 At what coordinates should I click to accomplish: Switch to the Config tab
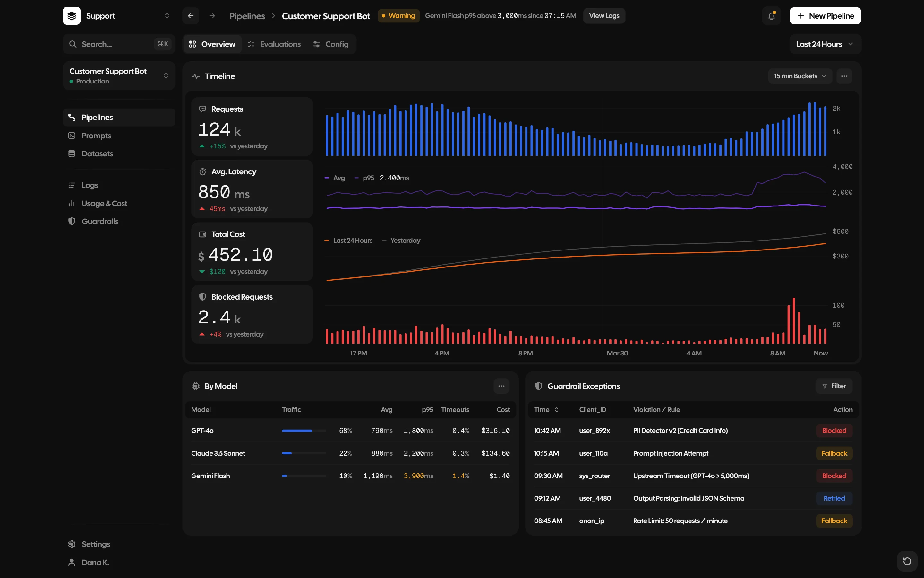click(331, 44)
